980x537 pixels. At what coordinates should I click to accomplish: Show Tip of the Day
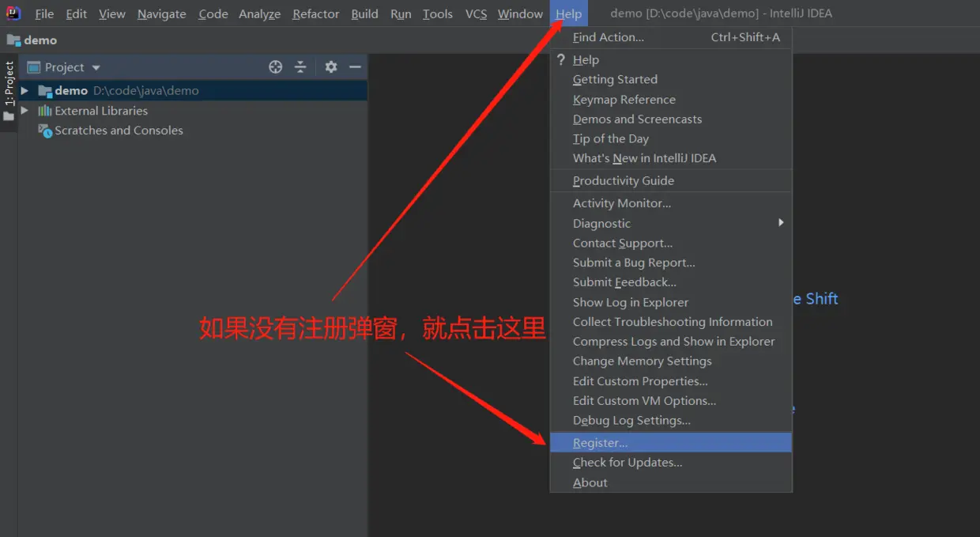coord(671,138)
